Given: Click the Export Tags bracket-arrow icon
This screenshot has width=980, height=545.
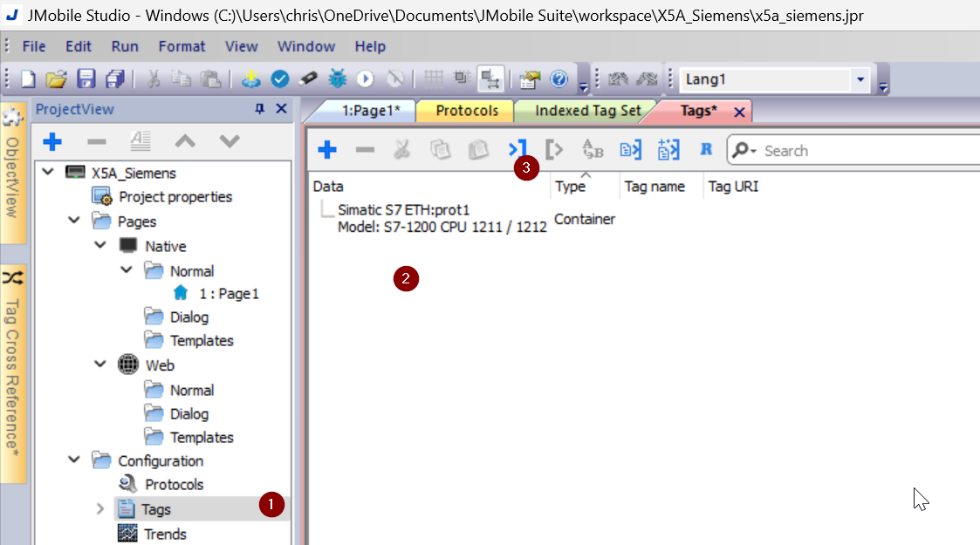Looking at the screenshot, I should click(554, 150).
